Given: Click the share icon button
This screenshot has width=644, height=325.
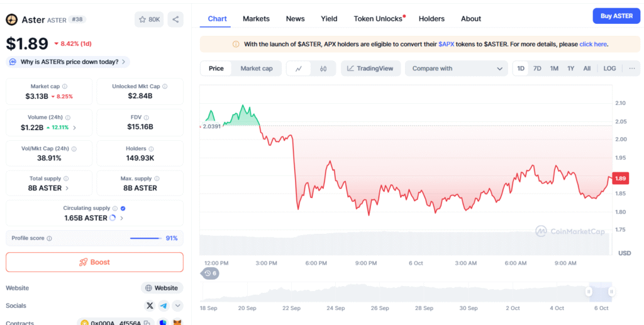Looking at the screenshot, I should click(175, 19).
